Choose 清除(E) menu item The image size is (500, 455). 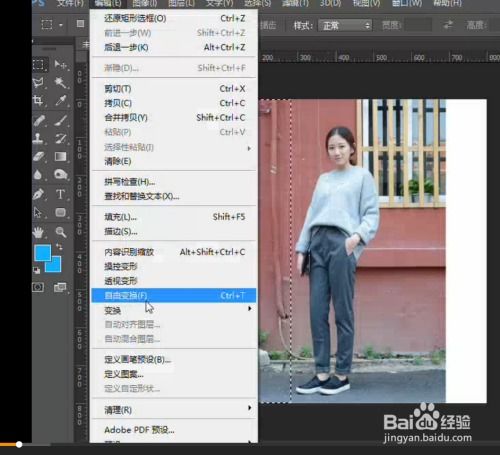(x=174, y=161)
